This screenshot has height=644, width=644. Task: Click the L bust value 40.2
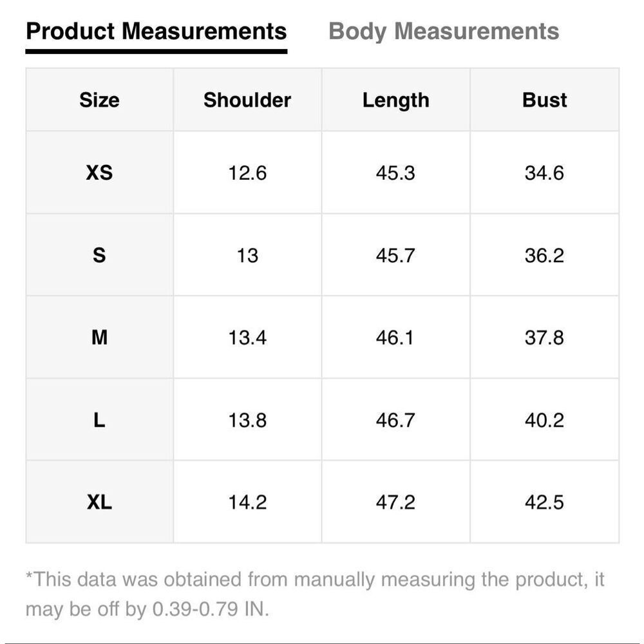(x=544, y=420)
